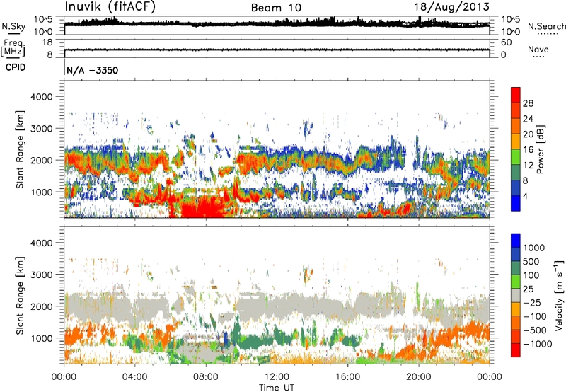
Task: Click the '4000' tick of power panel
Action: 41,97
